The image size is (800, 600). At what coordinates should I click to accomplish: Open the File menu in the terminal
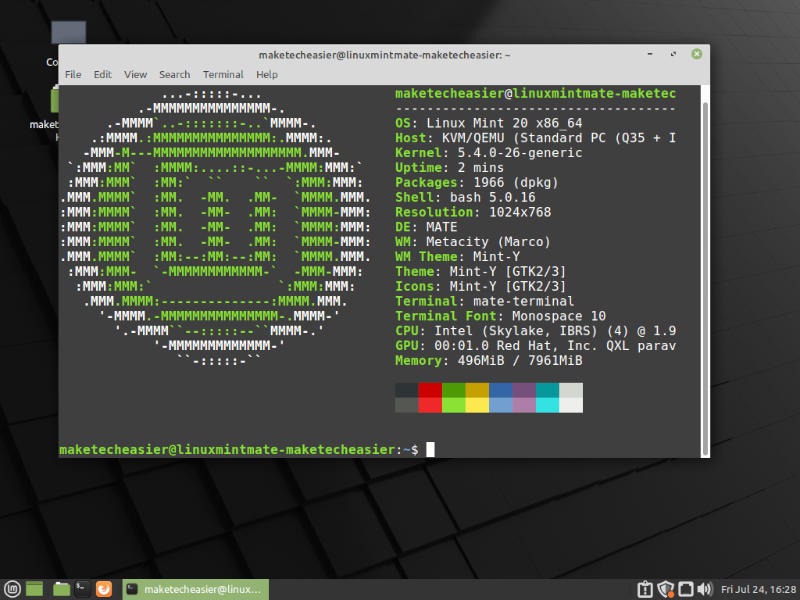click(x=73, y=74)
